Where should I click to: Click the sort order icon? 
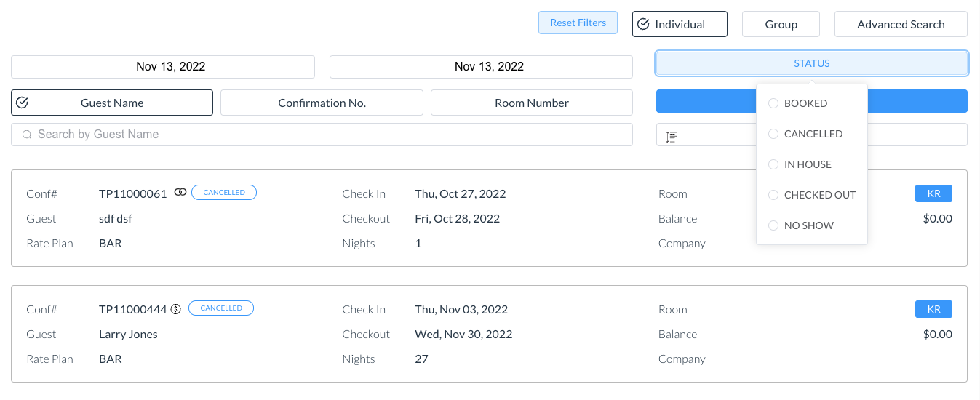(x=672, y=136)
